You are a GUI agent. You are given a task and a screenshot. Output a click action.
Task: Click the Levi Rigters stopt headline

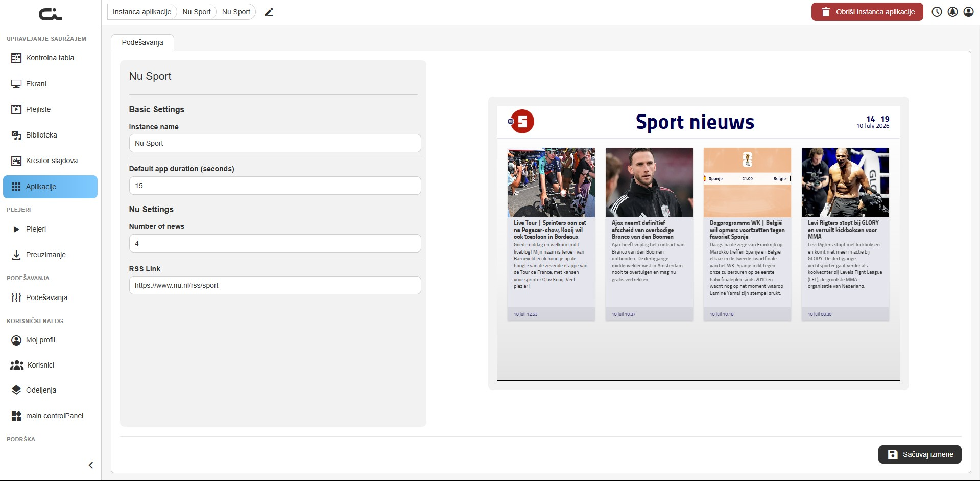[843, 230]
